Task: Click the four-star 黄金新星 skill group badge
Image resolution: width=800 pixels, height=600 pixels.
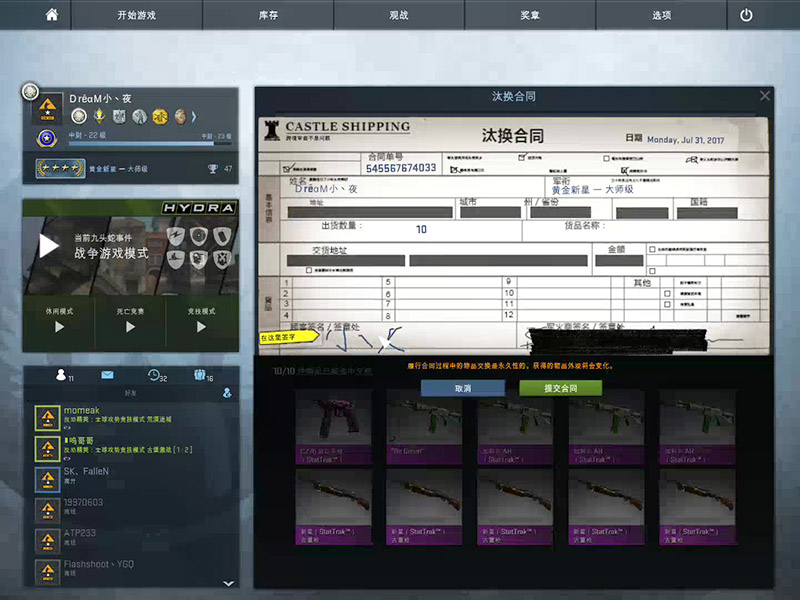Action: click(x=60, y=168)
